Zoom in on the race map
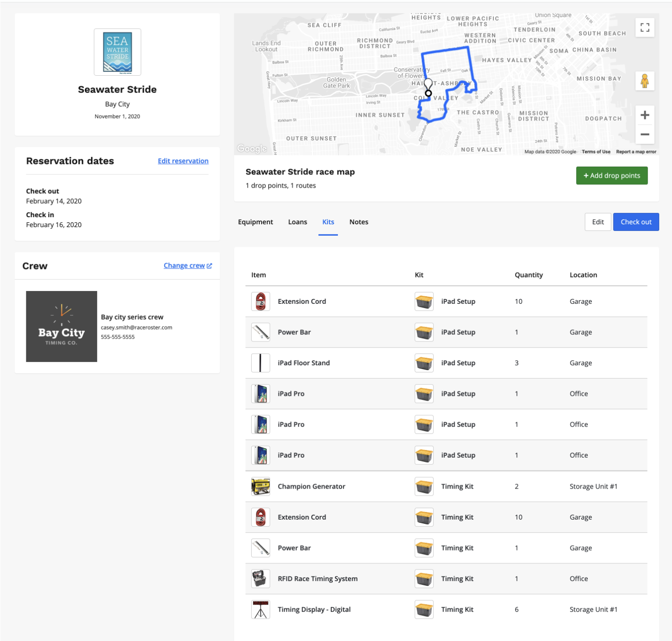The height and width of the screenshot is (641, 672). coord(644,115)
